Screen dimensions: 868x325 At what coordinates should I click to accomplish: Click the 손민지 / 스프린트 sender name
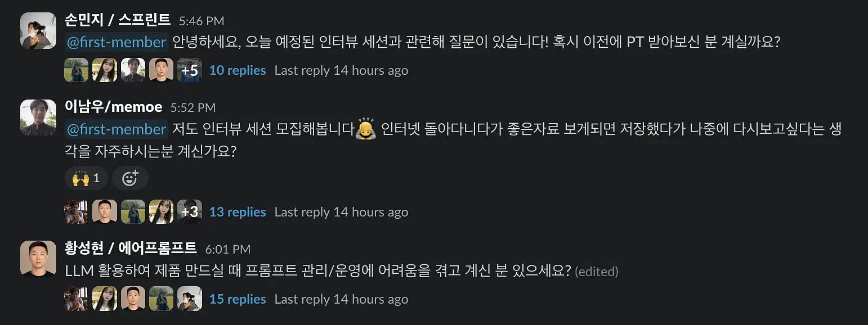(118, 20)
